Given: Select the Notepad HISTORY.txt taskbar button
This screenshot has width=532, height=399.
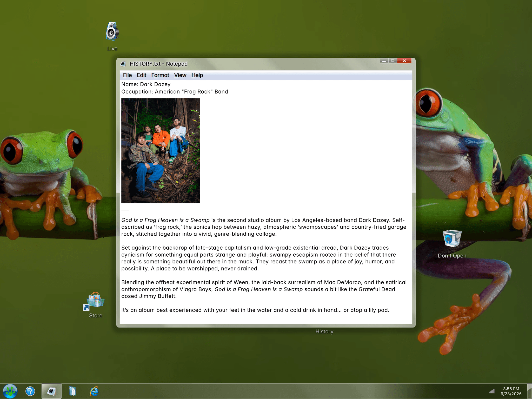Looking at the screenshot, I should 51,391.
